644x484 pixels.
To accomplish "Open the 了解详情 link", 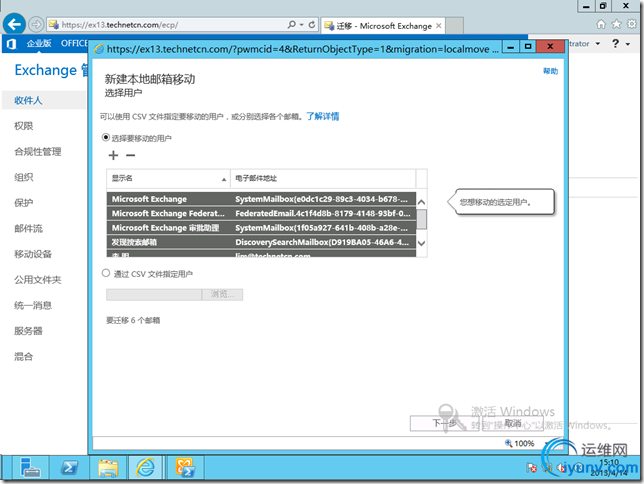I will pyautogui.click(x=323, y=116).
